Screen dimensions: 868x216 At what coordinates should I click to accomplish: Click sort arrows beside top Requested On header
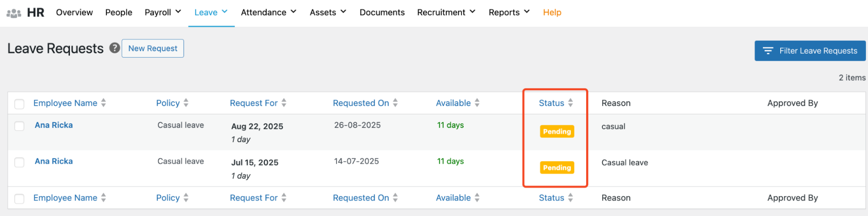pyautogui.click(x=395, y=103)
